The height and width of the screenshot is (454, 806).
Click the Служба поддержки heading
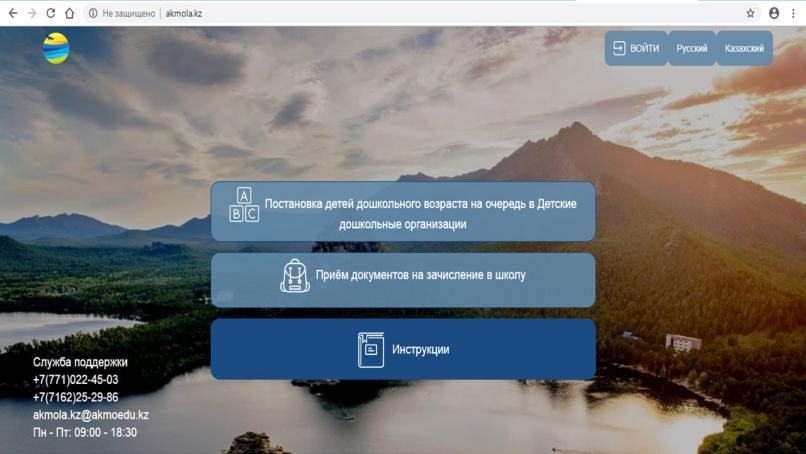[x=80, y=362]
